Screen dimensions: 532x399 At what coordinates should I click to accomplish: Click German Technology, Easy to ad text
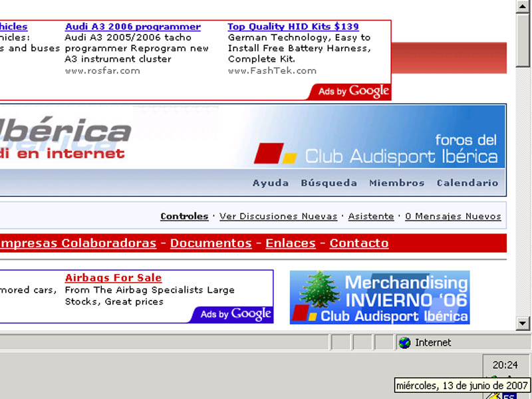point(299,37)
